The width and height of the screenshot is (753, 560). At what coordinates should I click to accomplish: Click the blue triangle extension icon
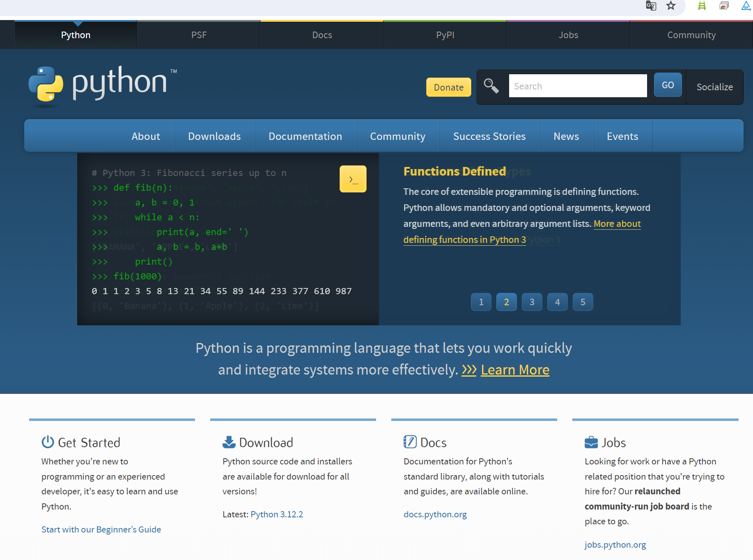(746, 6)
